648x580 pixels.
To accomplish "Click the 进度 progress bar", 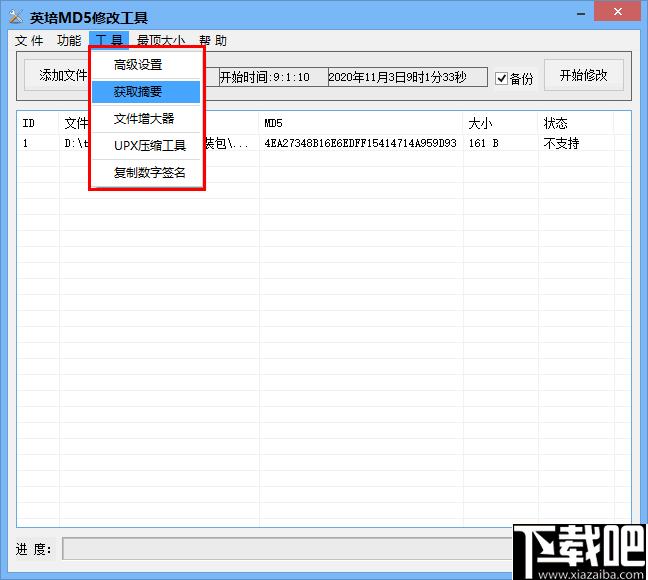I will (287, 549).
